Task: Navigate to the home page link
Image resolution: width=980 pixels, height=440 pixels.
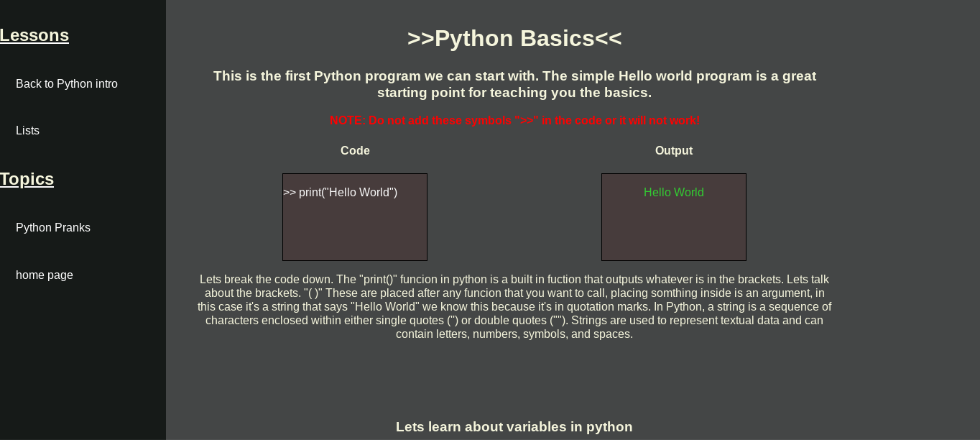Action: coord(45,275)
